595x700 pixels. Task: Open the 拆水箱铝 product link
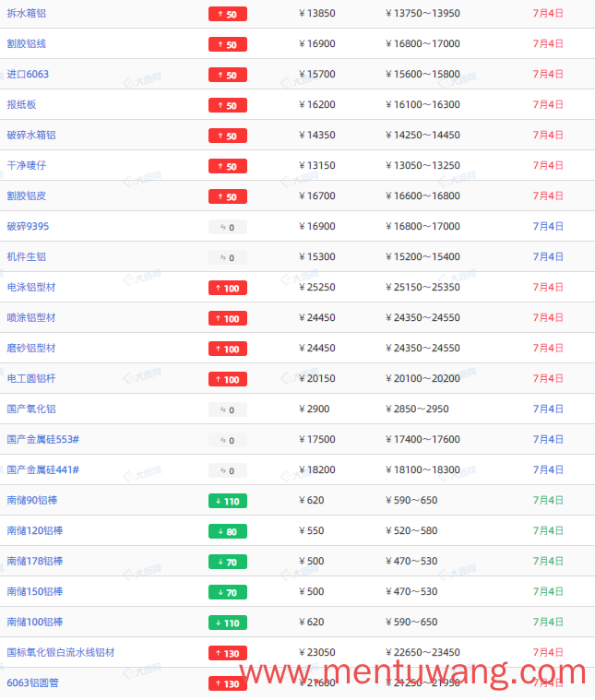27,14
